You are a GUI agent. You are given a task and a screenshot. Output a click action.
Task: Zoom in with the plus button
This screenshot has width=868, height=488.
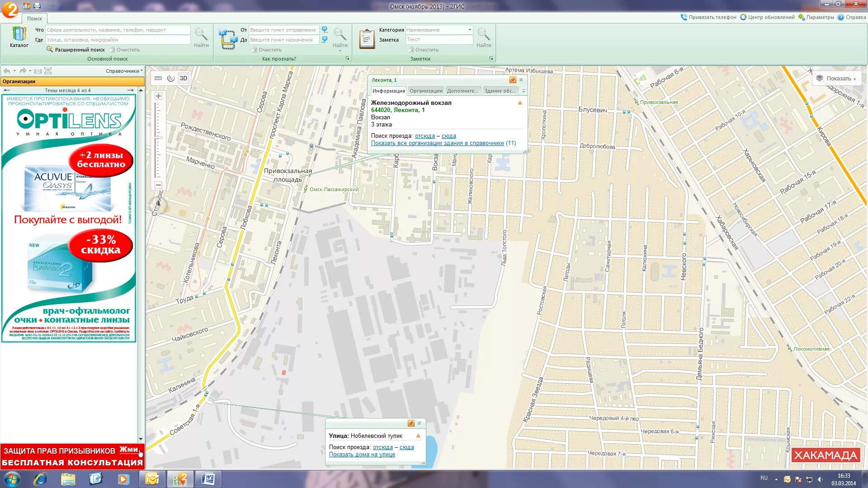click(158, 96)
